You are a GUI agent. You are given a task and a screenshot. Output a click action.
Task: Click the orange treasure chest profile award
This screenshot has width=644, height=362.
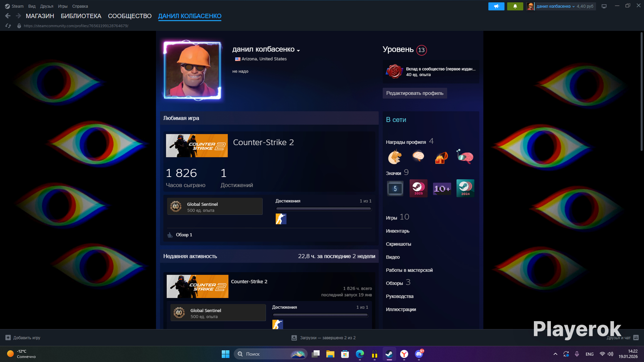pyautogui.click(x=442, y=157)
